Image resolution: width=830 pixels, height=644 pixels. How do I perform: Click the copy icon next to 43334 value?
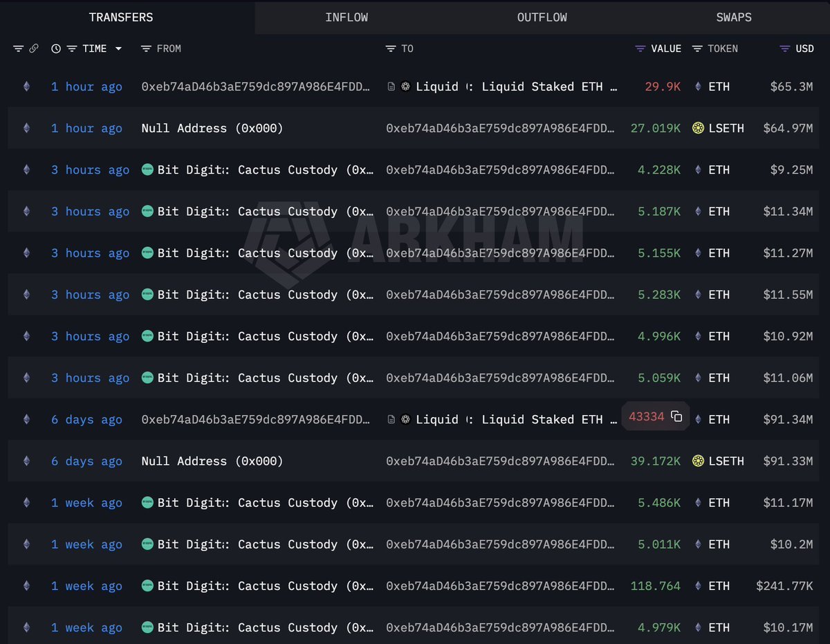(676, 416)
